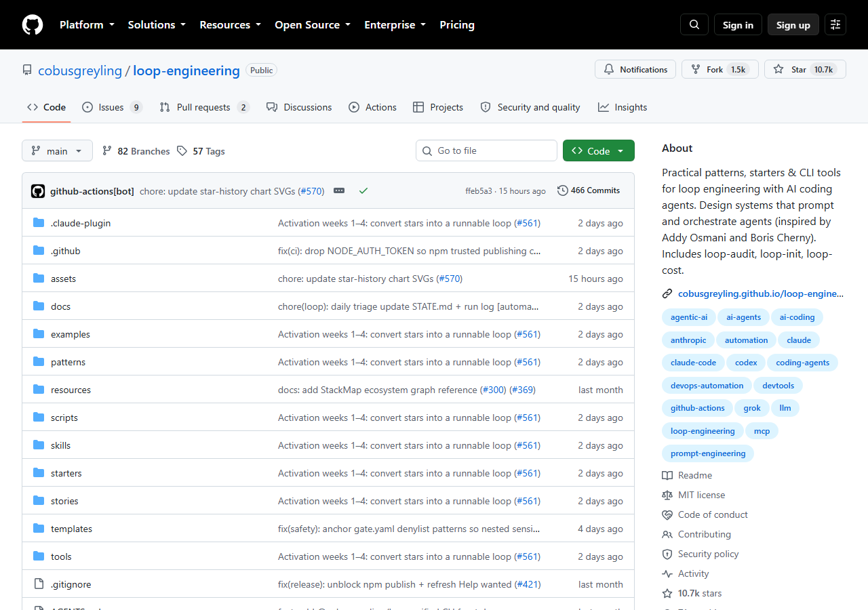This screenshot has height=610, width=868.
Task: Click the folder icon for assets
Action: click(x=39, y=279)
